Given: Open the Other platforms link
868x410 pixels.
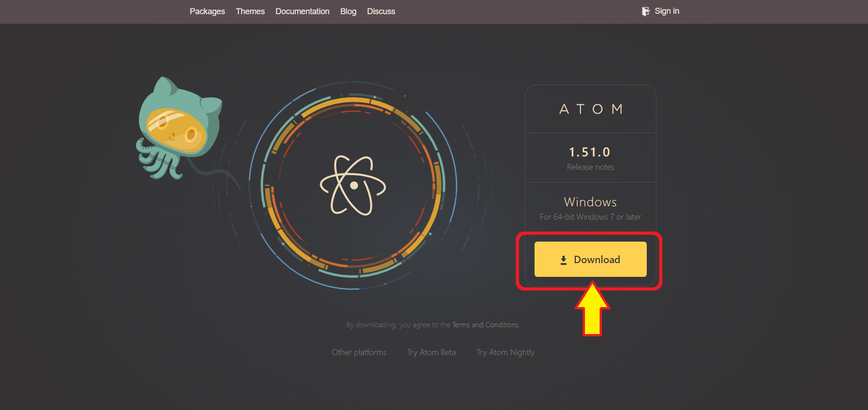Looking at the screenshot, I should point(359,352).
